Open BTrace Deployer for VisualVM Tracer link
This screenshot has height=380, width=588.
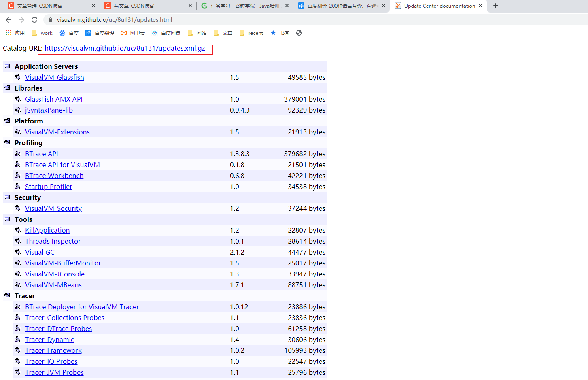[82, 307]
